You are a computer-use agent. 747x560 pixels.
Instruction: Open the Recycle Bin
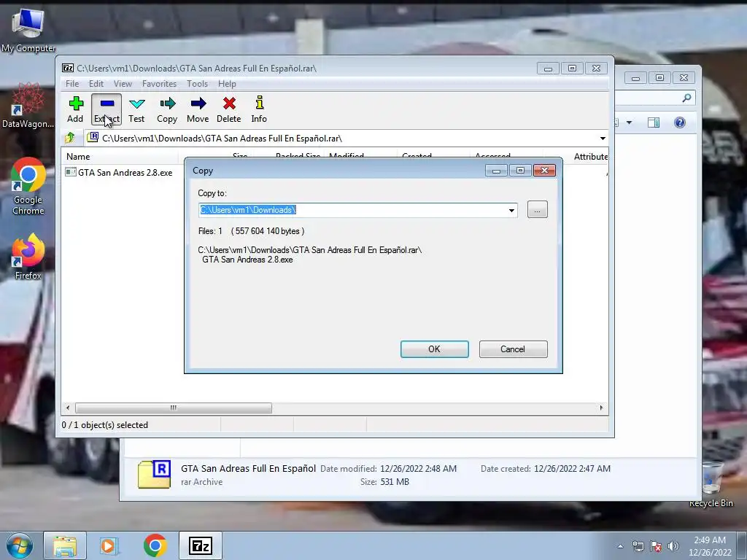[711, 484]
